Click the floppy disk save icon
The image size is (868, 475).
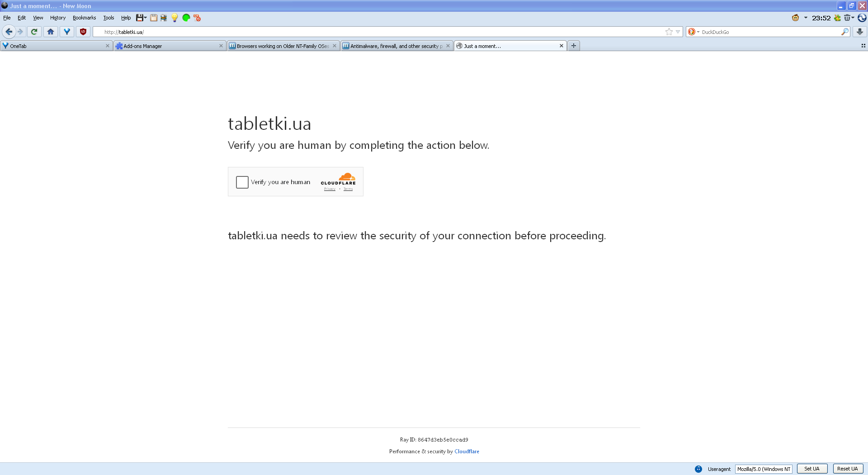(x=140, y=18)
